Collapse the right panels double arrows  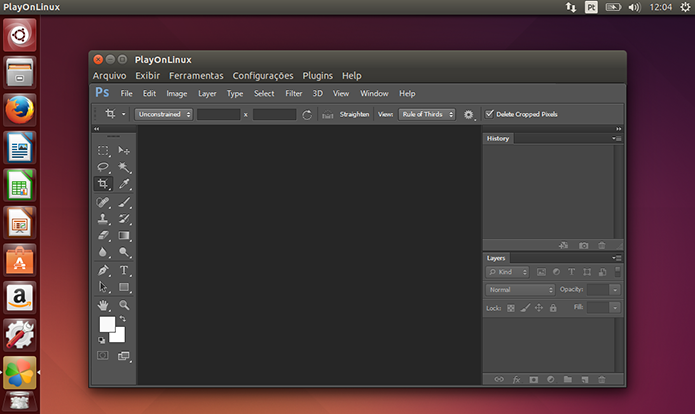(618, 129)
